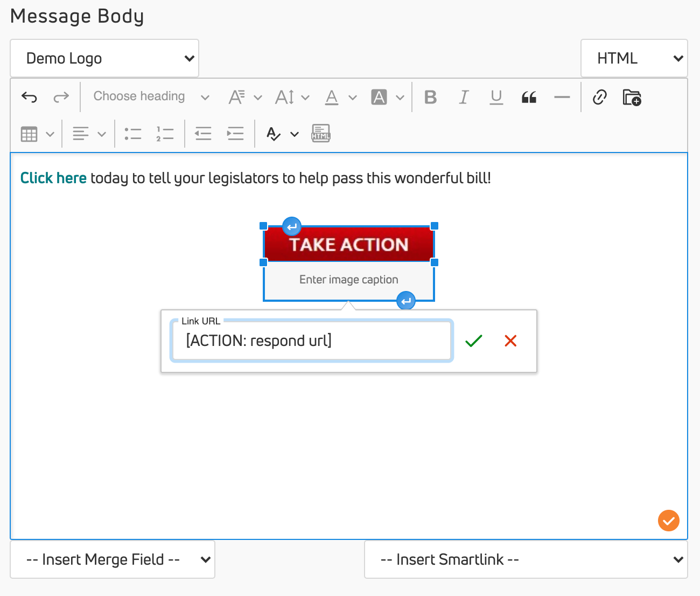The image size is (700, 596).
Task: Start a bulleted list
Action: click(x=132, y=134)
